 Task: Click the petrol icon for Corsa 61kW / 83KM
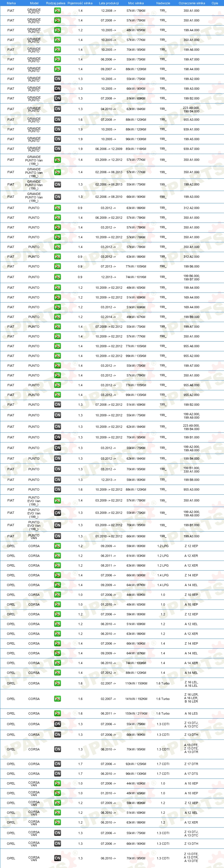click(x=58, y=556)
